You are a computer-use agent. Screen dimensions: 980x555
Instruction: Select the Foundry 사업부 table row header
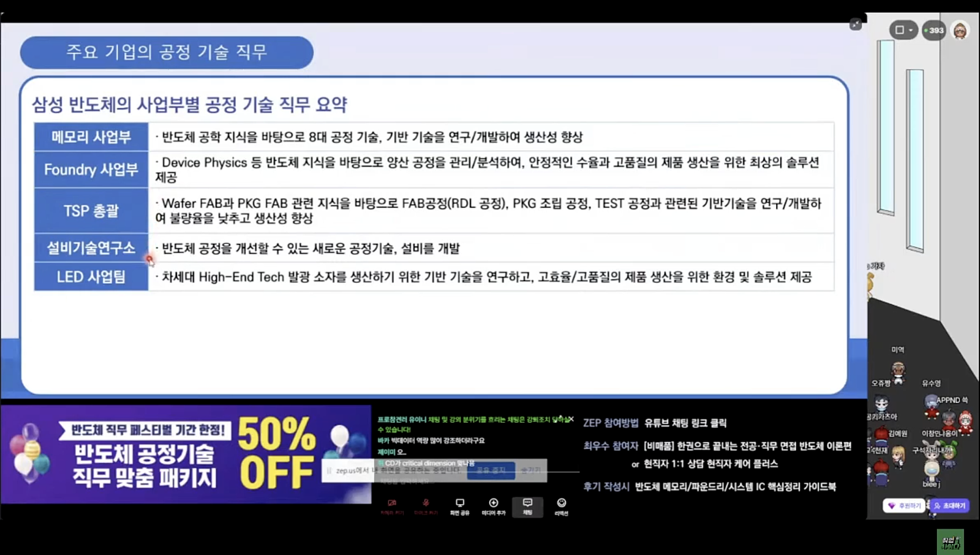[91, 170]
